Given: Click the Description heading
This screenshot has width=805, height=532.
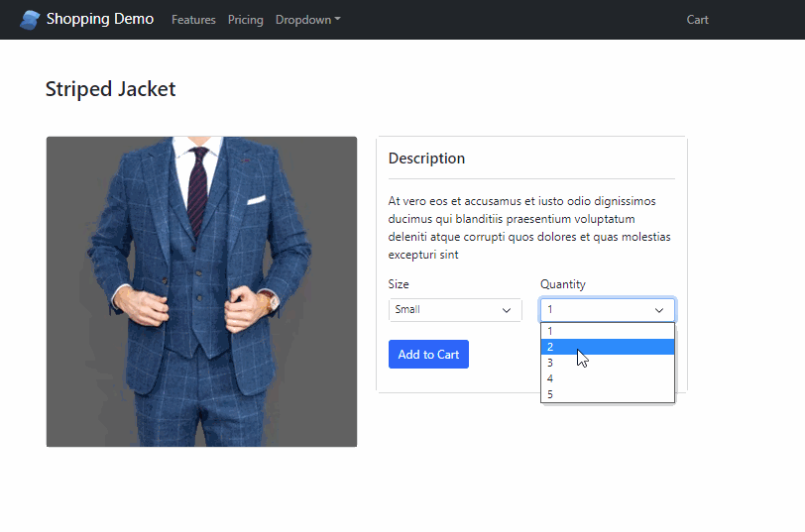Looking at the screenshot, I should 426,158.
